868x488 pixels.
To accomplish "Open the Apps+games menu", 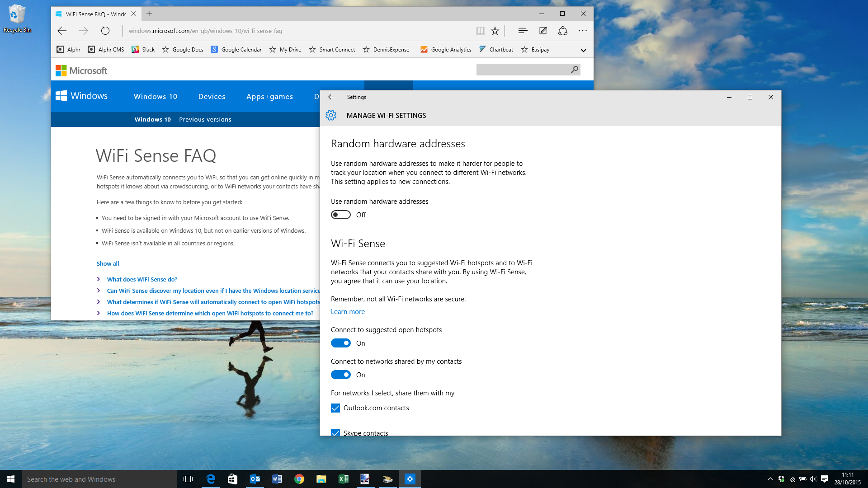I will pyautogui.click(x=269, y=96).
